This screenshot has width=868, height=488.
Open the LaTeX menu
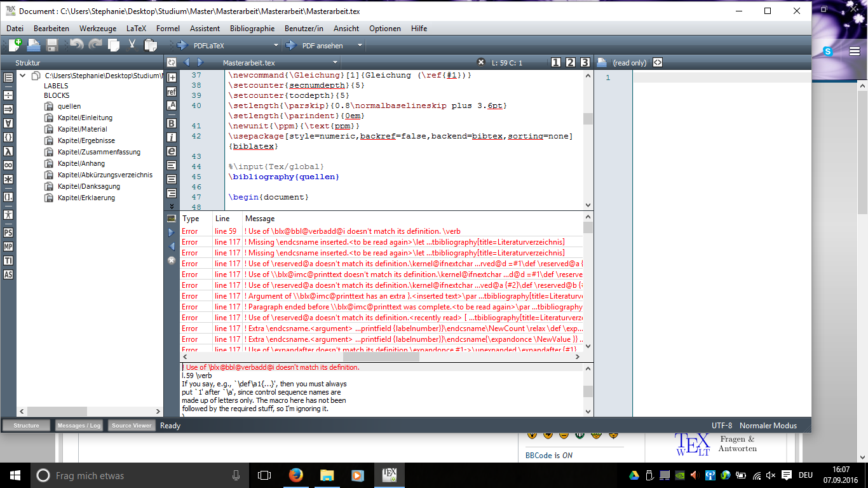(x=136, y=29)
